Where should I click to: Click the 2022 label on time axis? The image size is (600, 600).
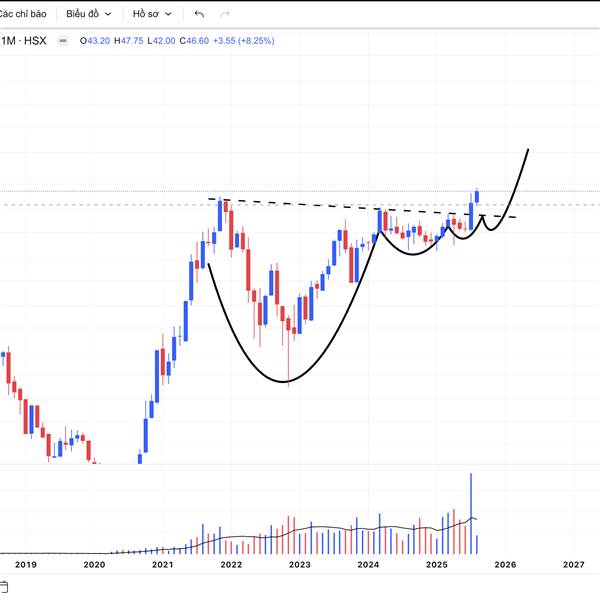231,564
